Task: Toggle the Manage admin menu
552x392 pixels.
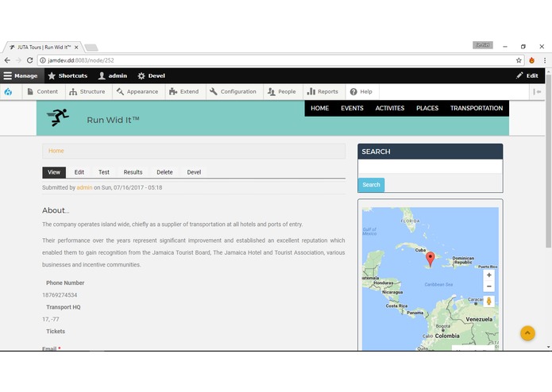Action: 21,75
